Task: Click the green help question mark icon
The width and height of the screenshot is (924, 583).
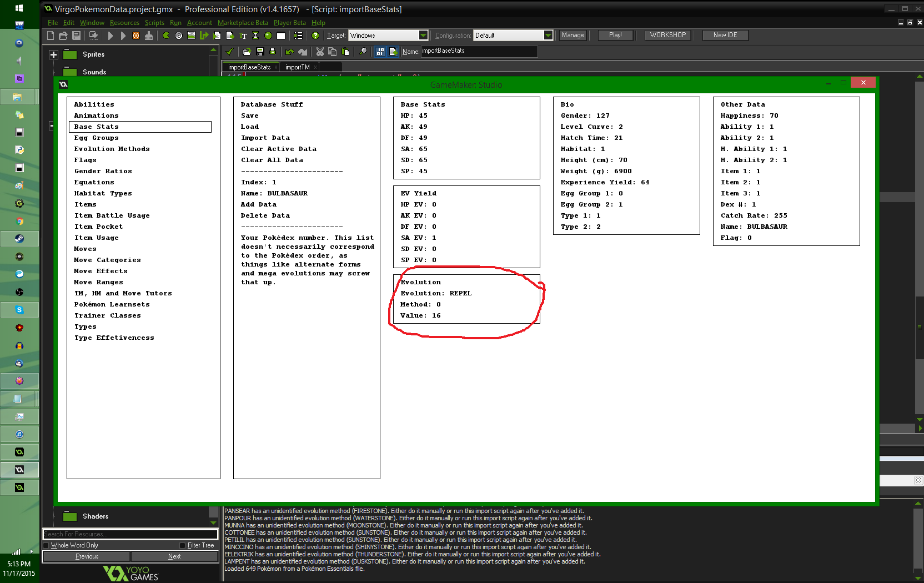Action: tap(315, 36)
